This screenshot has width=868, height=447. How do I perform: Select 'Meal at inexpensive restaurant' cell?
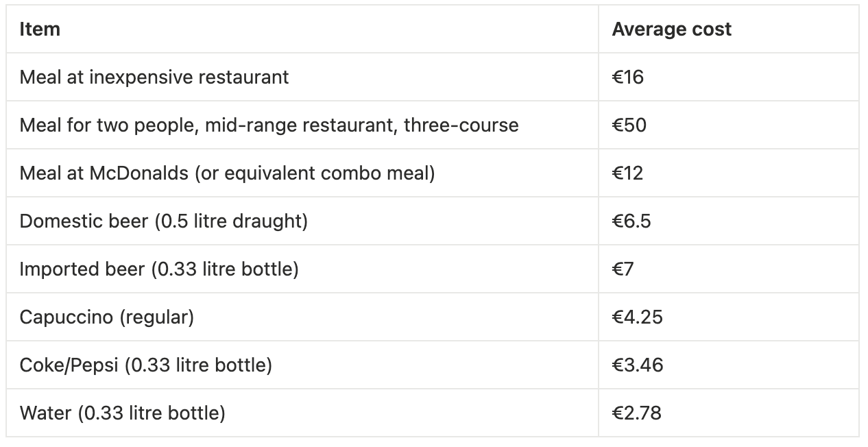(302, 77)
